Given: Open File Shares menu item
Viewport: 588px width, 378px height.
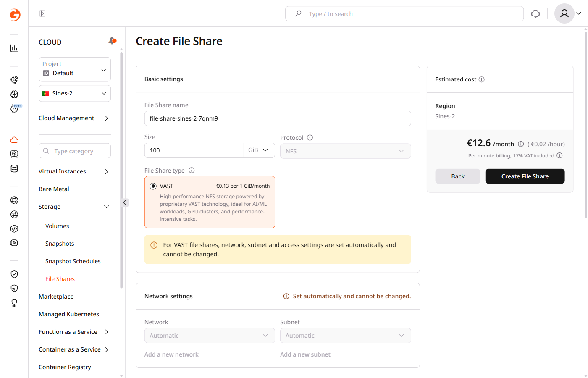Looking at the screenshot, I should click(x=60, y=279).
